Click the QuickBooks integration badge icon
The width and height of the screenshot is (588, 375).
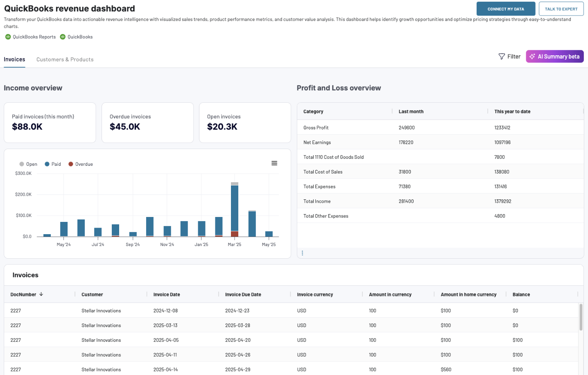tap(63, 36)
